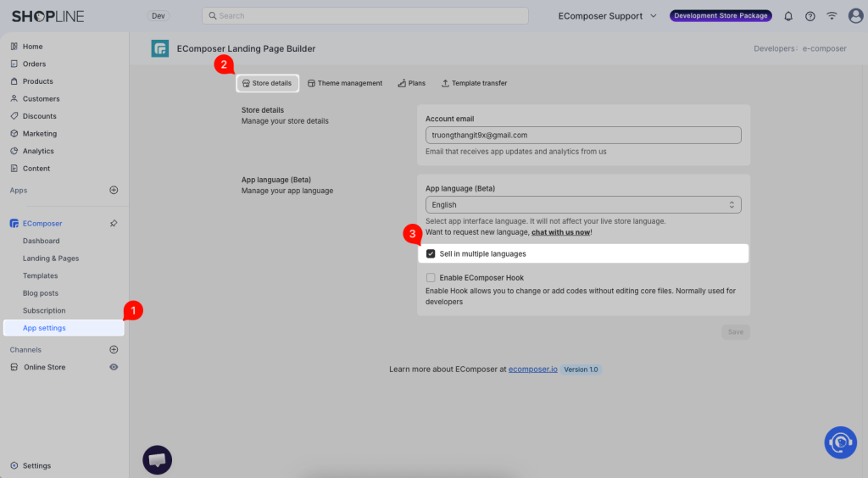Enable the EComposer Hook checkbox

431,278
